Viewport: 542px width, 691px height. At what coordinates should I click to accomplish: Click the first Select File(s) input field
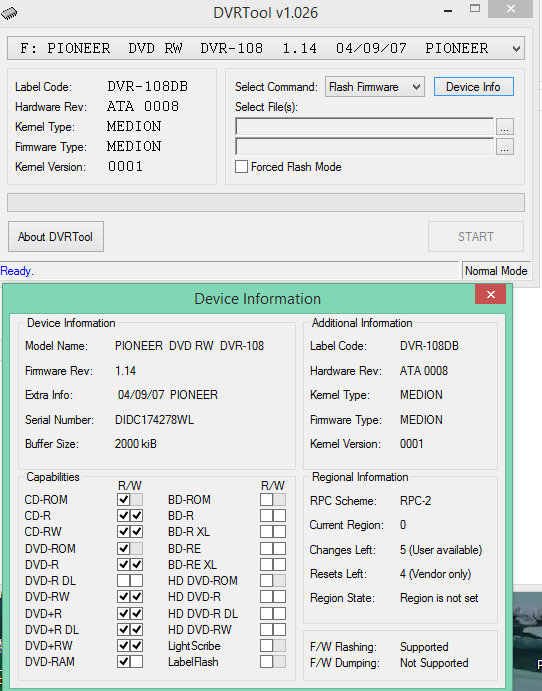[365, 126]
